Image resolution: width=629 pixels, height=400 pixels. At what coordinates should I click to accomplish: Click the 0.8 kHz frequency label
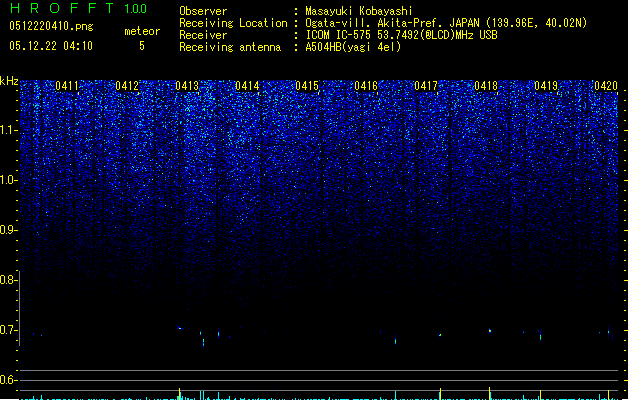tap(8, 280)
